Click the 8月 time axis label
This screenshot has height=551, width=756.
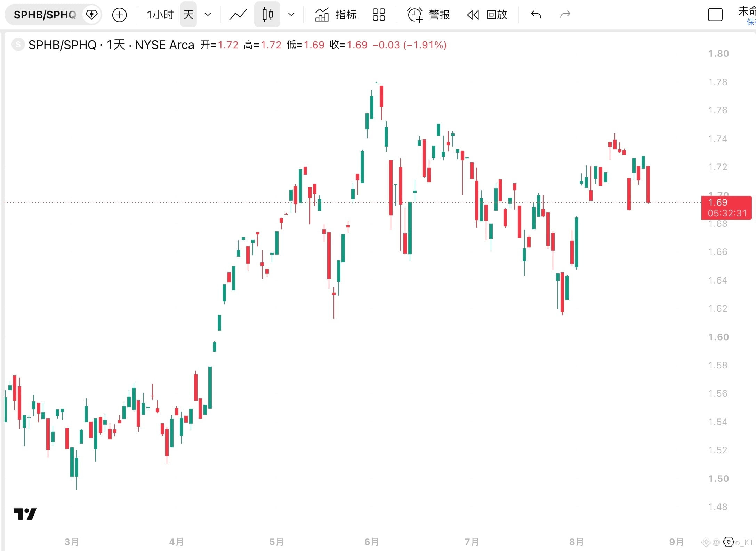577,542
